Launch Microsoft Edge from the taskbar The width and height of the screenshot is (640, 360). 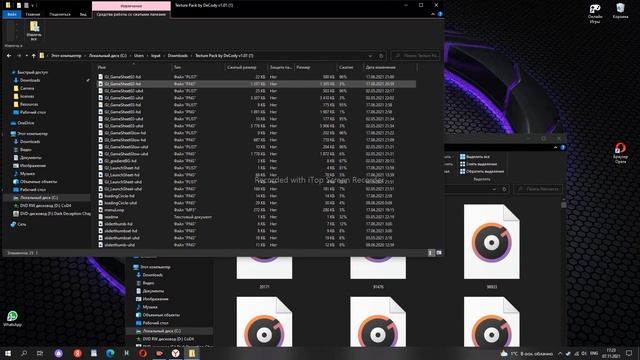pyautogui.click(x=110, y=353)
